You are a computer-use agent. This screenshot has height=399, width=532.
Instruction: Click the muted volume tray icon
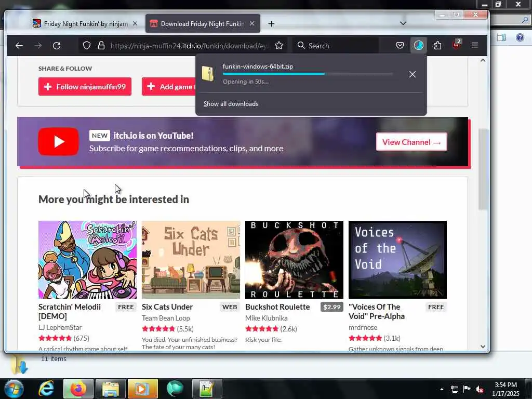pyautogui.click(x=479, y=389)
